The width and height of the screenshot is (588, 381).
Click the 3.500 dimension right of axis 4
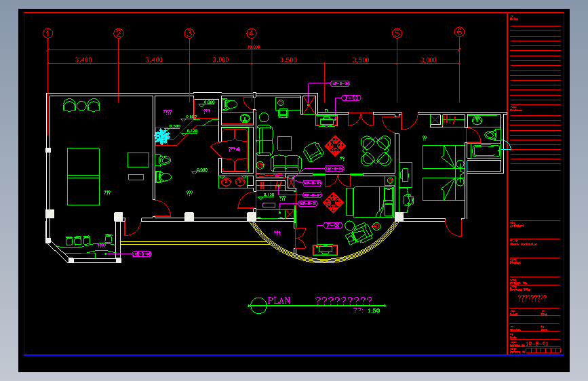tap(288, 60)
